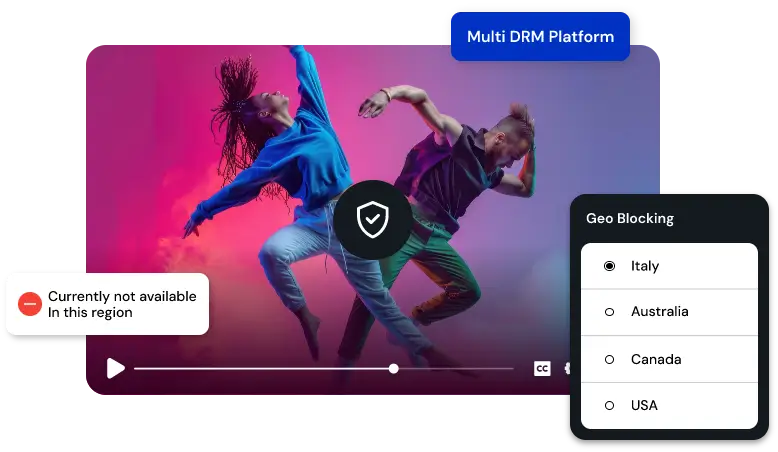Open the player settings gear icon
Viewport: 778px width, 452px height.
click(x=567, y=369)
